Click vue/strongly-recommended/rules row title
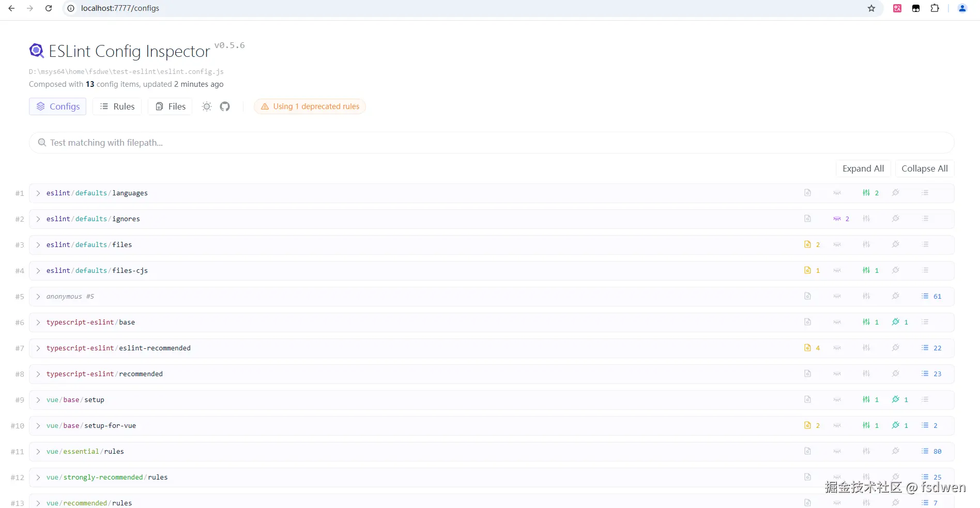This screenshot has height=508, width=980. tap(107, 477)
